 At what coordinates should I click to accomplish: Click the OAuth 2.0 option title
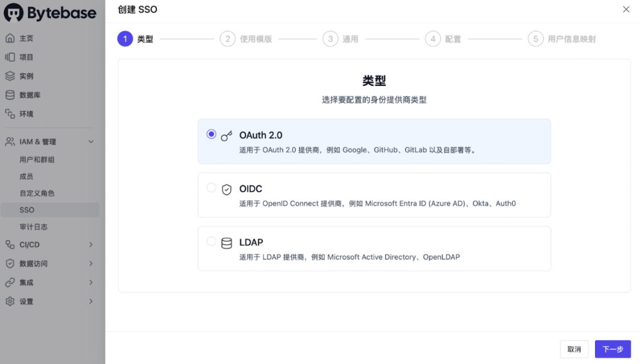tap(261, 136)
